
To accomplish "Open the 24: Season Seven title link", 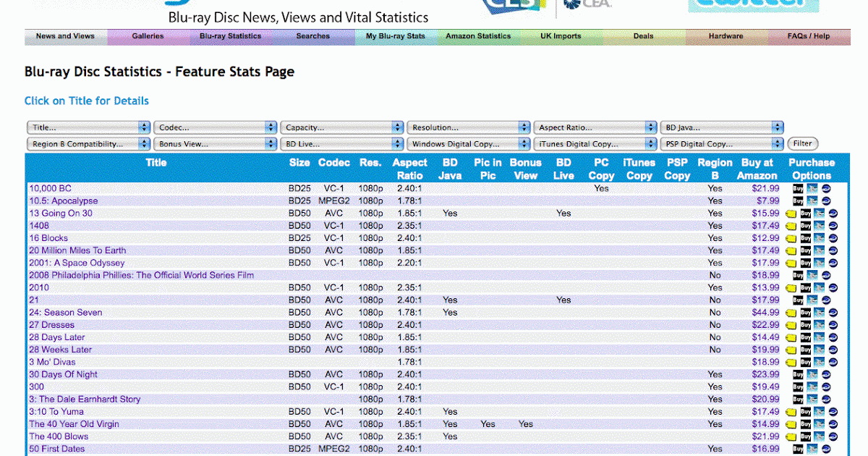I will pyautogui.click(x=66, y=313).
